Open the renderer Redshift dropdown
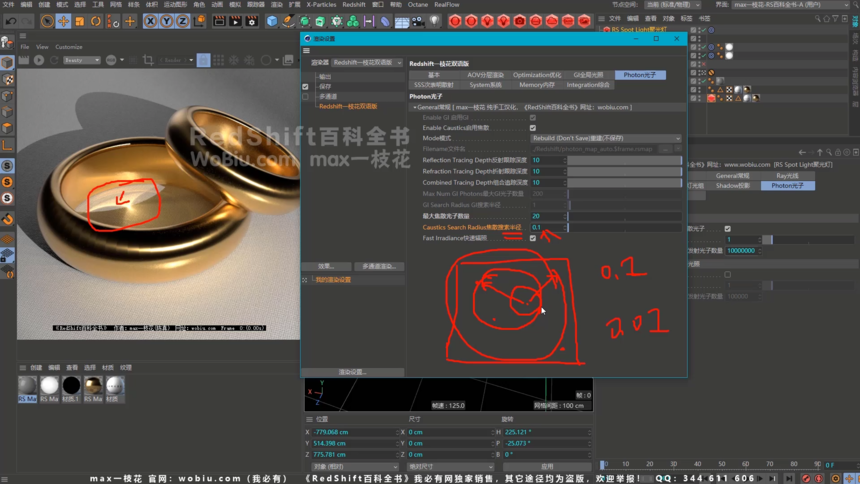 [x=367, y=63]
